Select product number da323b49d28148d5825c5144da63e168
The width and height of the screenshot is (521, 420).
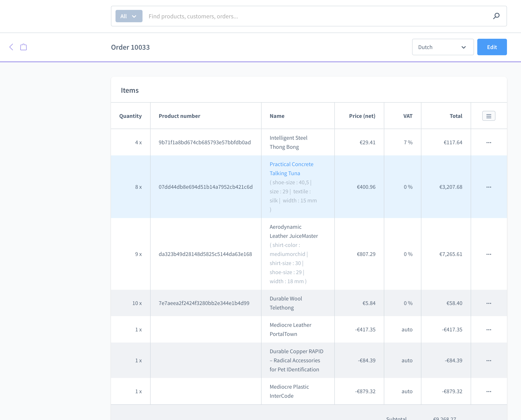(x=205, y=254)
